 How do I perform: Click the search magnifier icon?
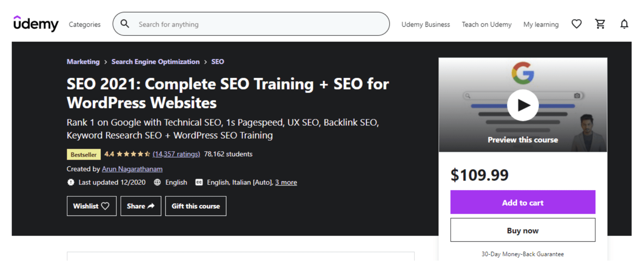pos(125,24)
